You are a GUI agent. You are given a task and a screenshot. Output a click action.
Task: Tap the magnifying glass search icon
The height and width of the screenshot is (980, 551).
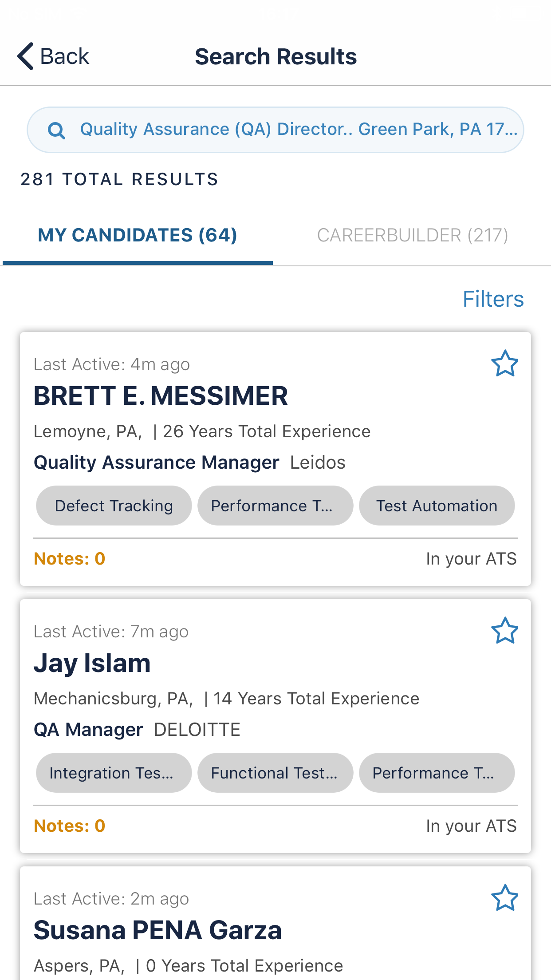[56, 130]
